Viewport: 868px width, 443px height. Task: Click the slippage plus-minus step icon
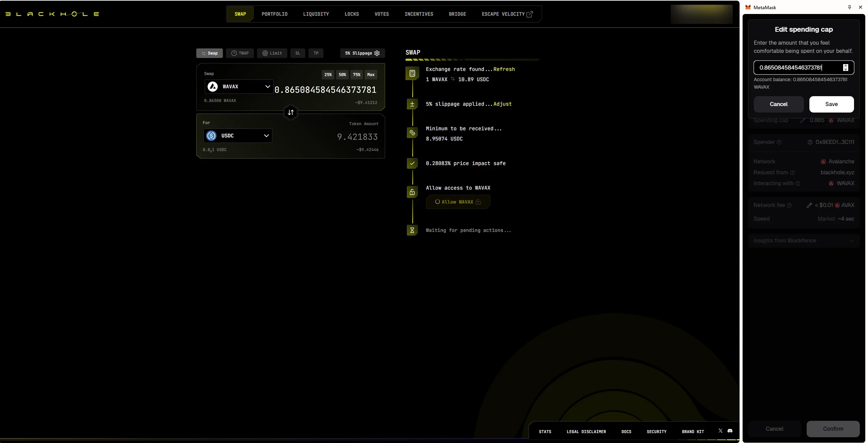[412, 104]
